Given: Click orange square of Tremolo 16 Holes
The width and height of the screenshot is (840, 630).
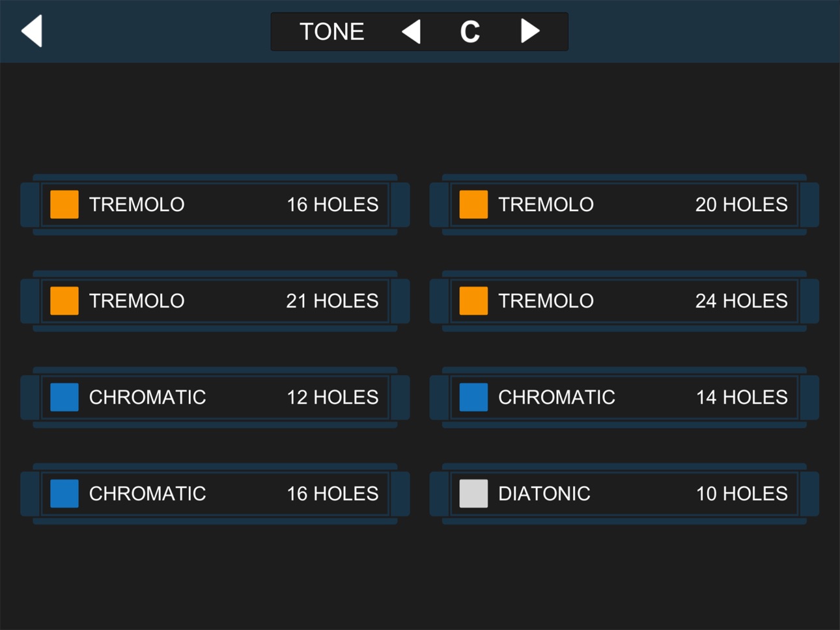Looking at the screenshot, I should pos(64,205).
